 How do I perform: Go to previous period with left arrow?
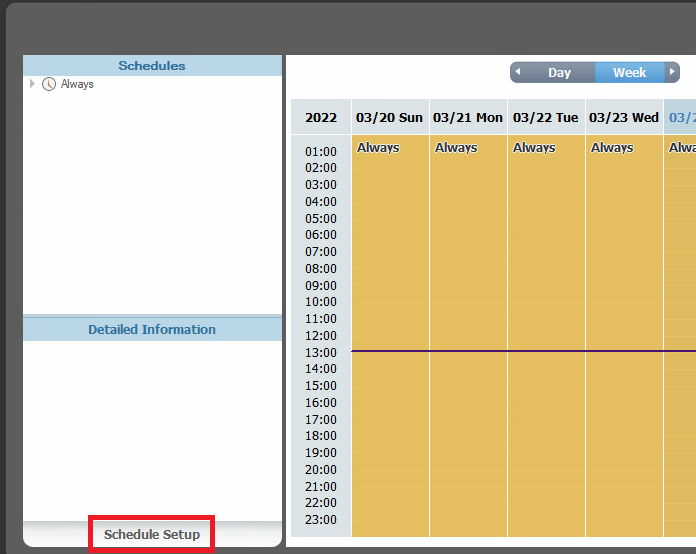click(x=517, y=72)
